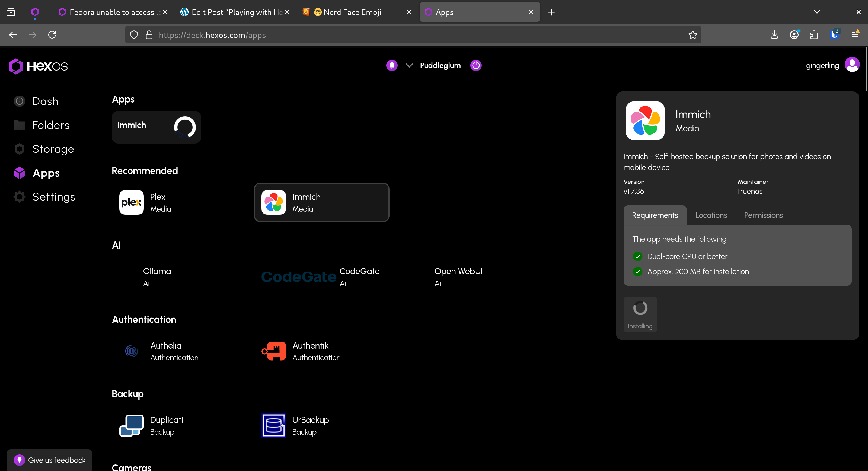Bookmark this page with the star
868x471 pixels.
coord(693,35)
